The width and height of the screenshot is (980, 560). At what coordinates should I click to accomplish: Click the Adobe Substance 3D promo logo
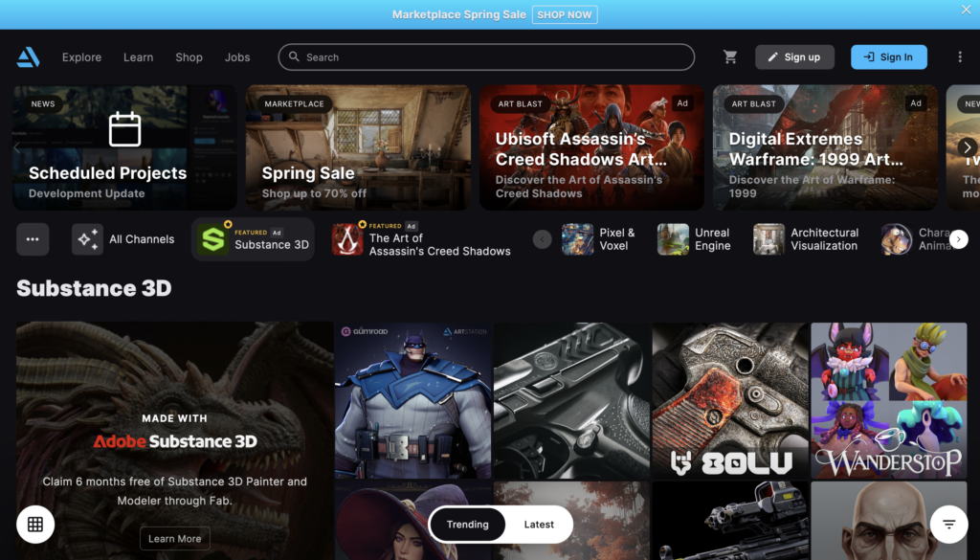175,441
